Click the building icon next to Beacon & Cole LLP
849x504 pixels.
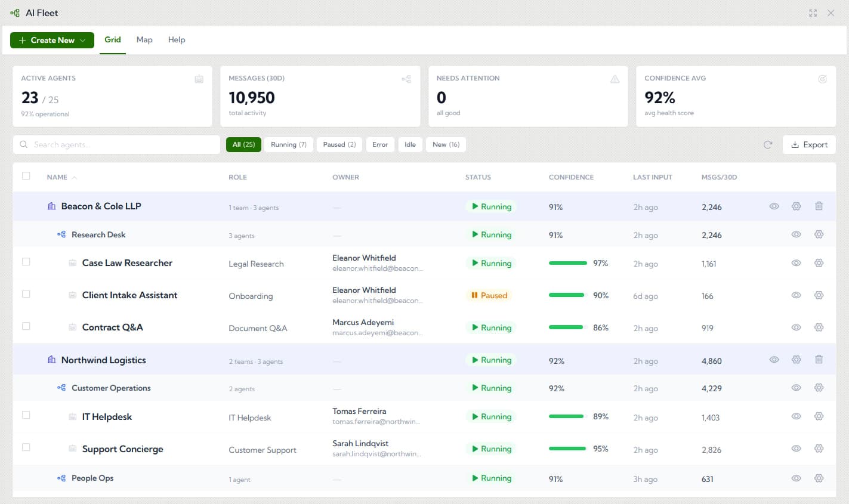[x=52, y=206]
